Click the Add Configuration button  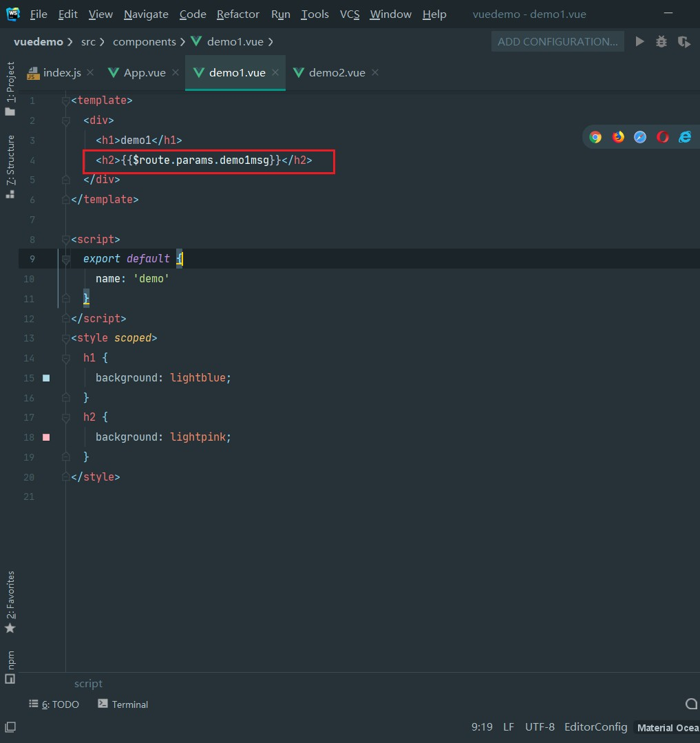558,42
